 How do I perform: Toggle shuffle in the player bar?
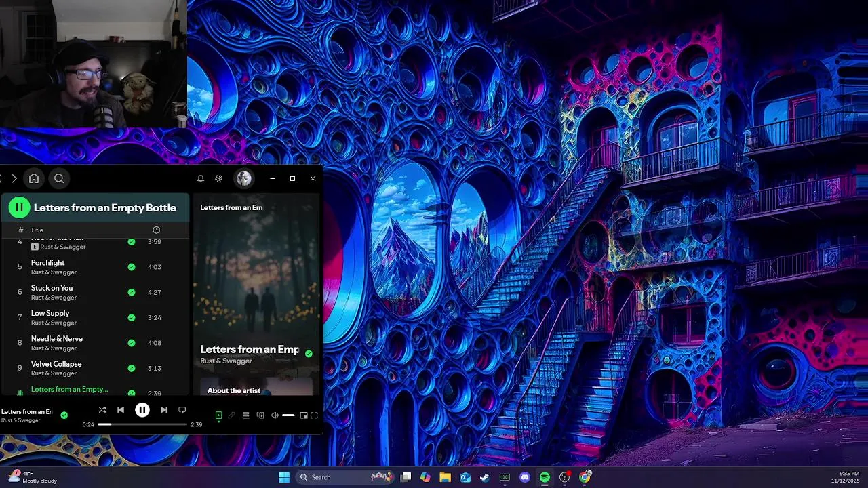102,410
